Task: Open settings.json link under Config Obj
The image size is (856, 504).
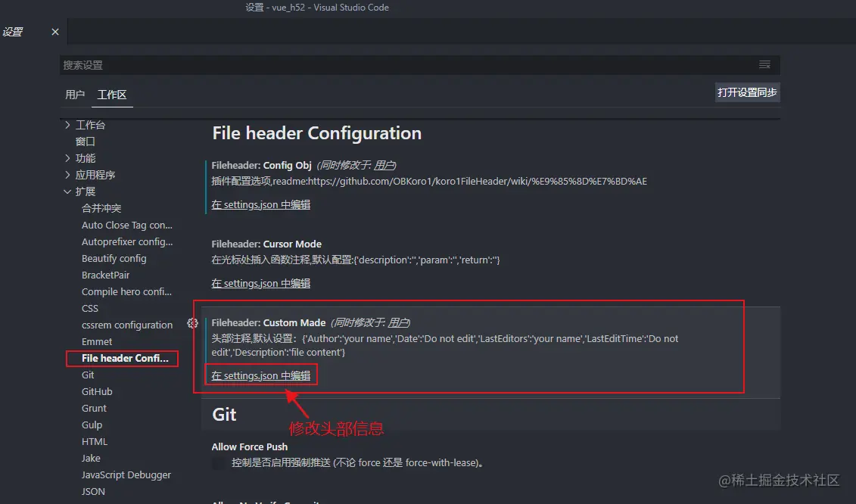Action: point(261,204)
